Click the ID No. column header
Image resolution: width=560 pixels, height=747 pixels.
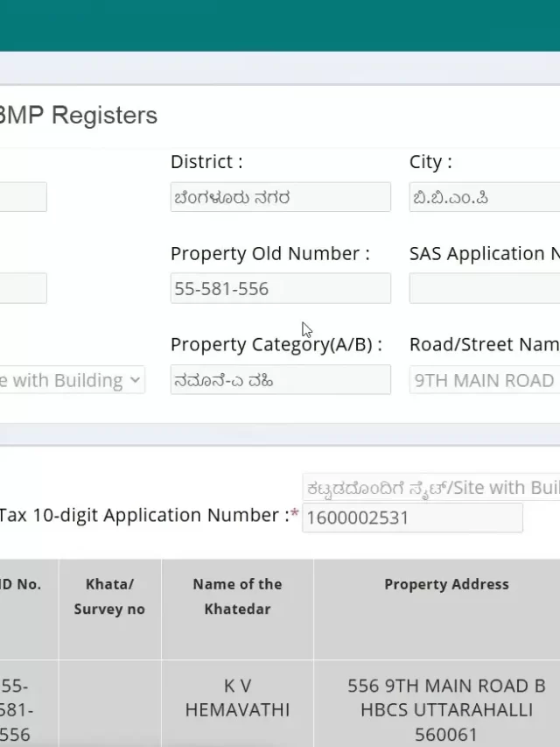pyautogui.click(x=20, y=584)
